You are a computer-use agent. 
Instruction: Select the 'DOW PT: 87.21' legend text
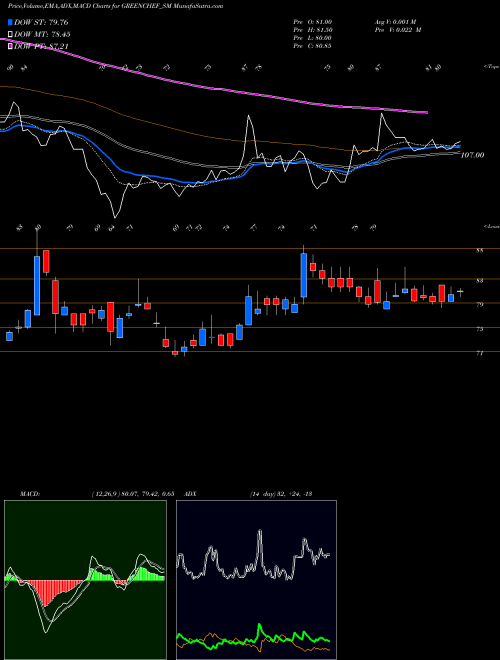click(x=41, y=47)
